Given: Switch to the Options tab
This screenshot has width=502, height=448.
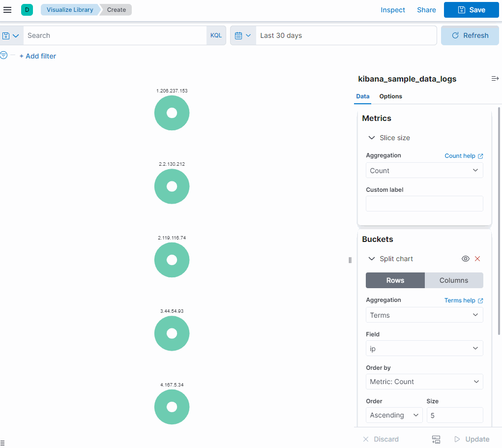Looking at the screenshot, I should [390, 96].
